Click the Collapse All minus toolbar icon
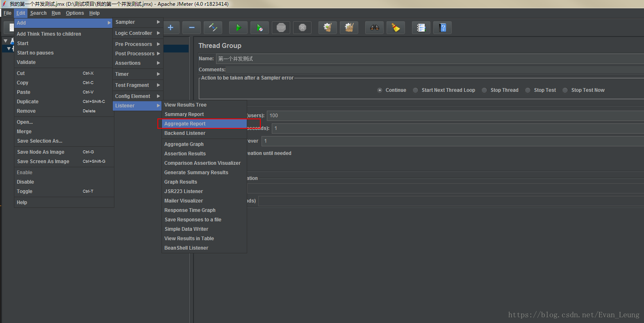The image size is (644, 323). 191,27
